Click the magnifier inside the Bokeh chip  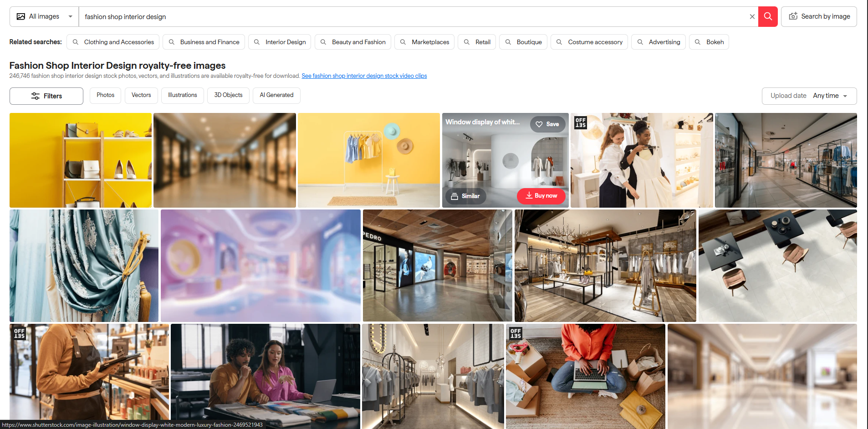pos(697,42)
